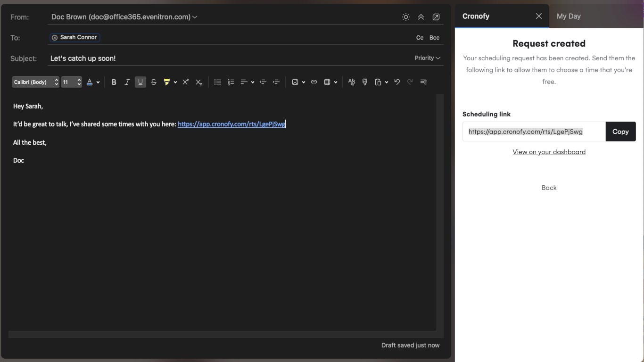Click the paste clipboard icon
This screenshot has height=362, width=644.
[x=378, y=82]
